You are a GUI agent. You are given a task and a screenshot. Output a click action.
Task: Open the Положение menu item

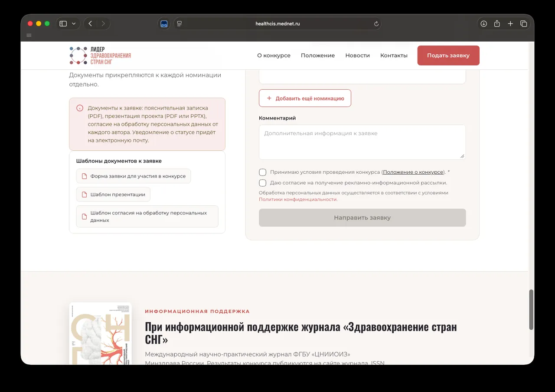click(318, 55)
